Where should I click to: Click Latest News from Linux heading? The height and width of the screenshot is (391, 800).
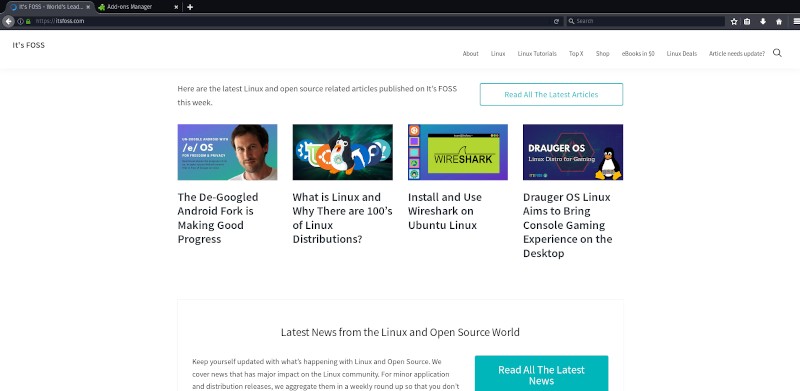pos(400,332)
